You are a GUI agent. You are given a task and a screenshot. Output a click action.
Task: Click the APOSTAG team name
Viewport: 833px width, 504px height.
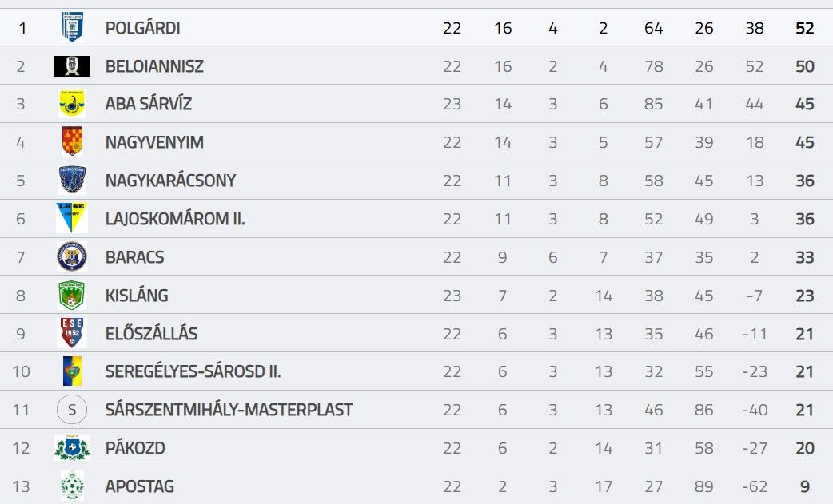click(139, 486)
